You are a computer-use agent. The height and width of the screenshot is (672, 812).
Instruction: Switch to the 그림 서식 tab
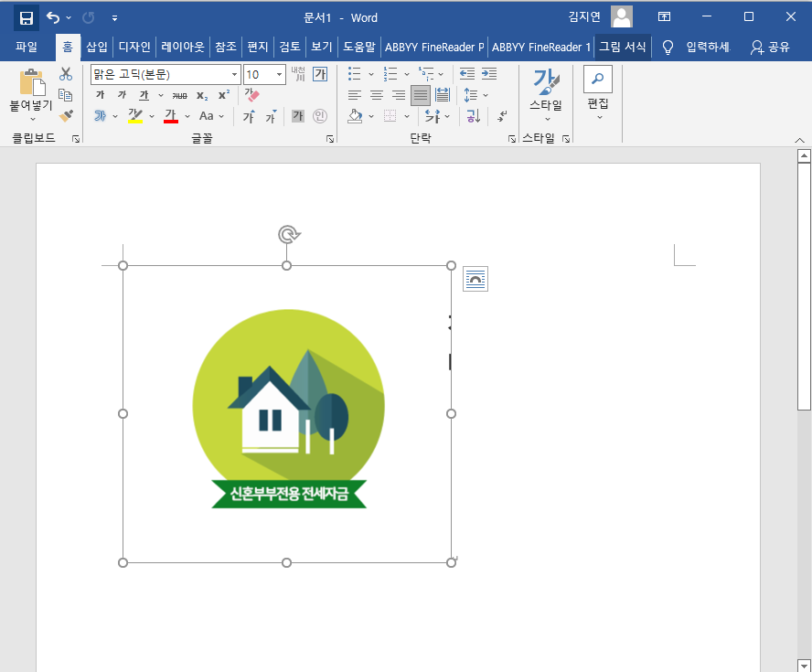tap(623, 48)
